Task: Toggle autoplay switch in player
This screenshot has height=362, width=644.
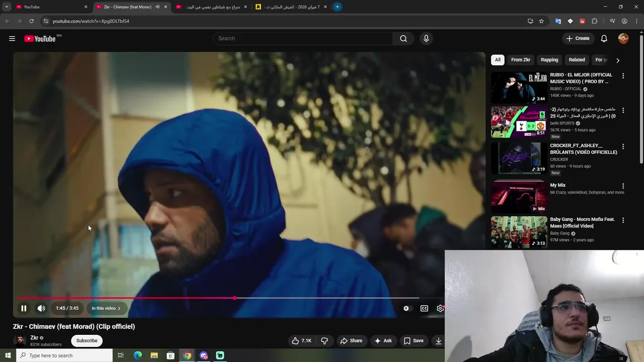Action: [x=407, y=308]
